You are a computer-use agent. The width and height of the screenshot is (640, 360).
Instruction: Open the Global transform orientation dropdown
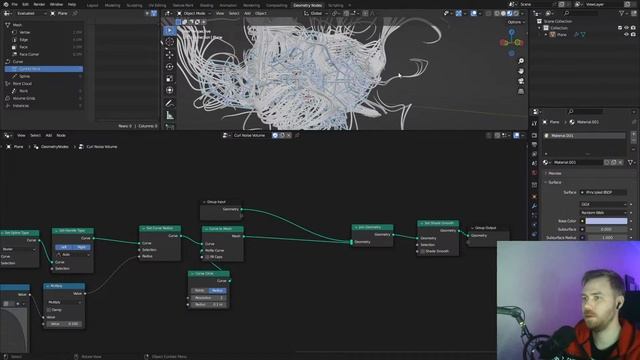315,13
